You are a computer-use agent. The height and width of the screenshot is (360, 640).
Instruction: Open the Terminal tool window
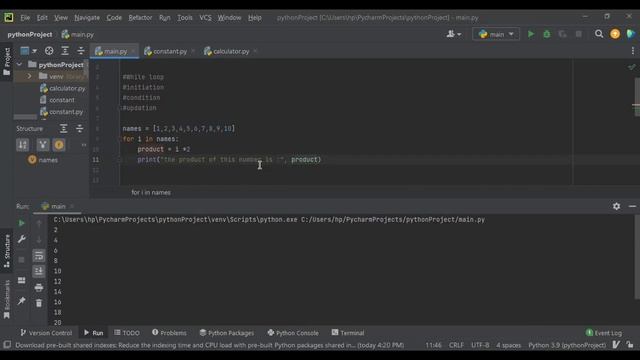pyautogui.click(x=348, y=333)
